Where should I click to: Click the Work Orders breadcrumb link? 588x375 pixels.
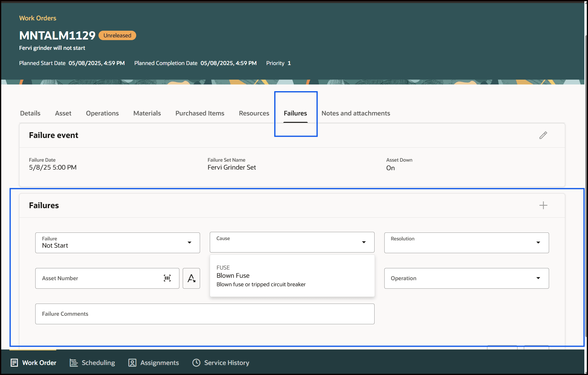pos(38,18)
